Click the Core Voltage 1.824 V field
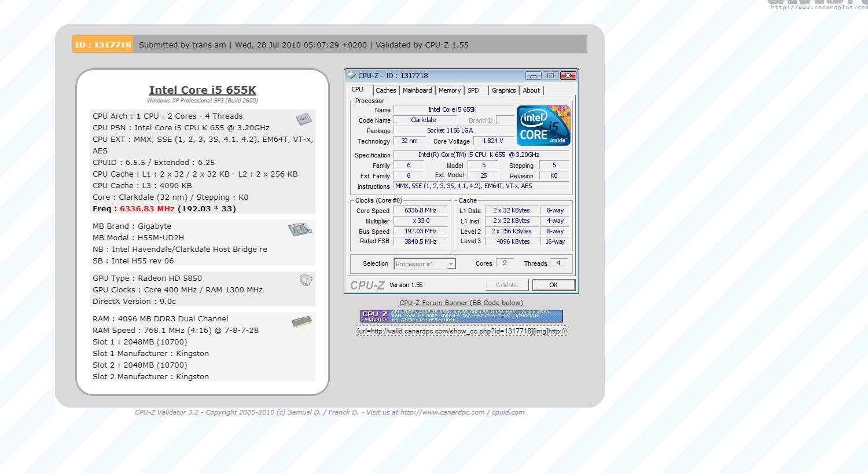The height and width of the screenshot is (473, 868). click(x=493, y=141)
